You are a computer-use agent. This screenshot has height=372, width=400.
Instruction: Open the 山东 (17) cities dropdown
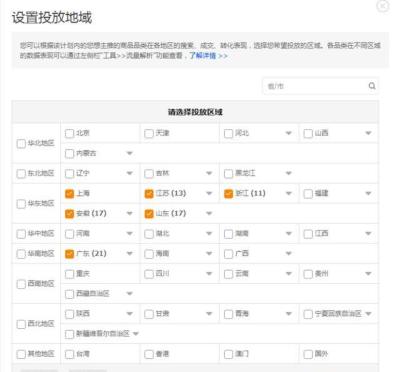click(x=209, y=214)
